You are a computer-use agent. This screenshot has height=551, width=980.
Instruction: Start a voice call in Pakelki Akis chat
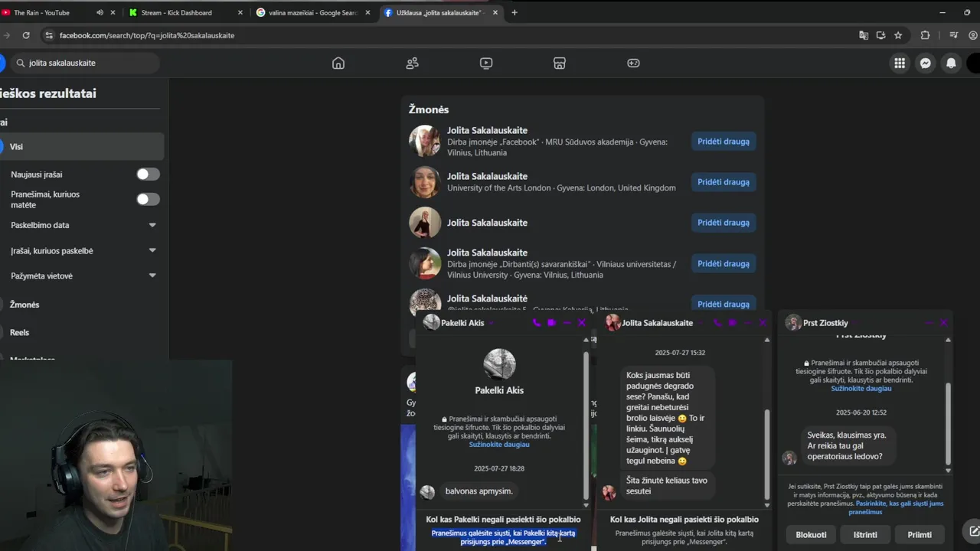(x=536, y=323)
